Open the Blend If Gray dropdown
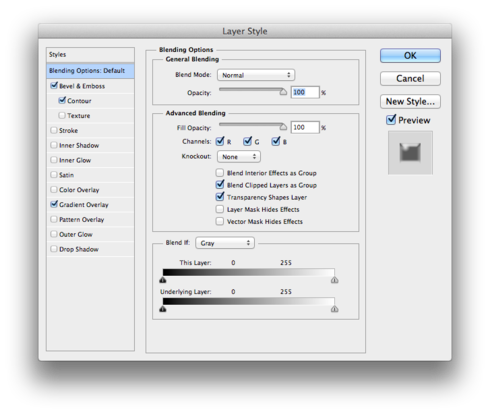Screen dimensions: 490x414 click(225, 243)
